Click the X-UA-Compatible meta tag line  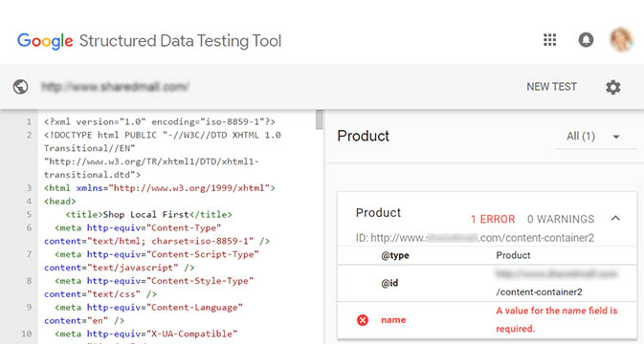(146, 333)
